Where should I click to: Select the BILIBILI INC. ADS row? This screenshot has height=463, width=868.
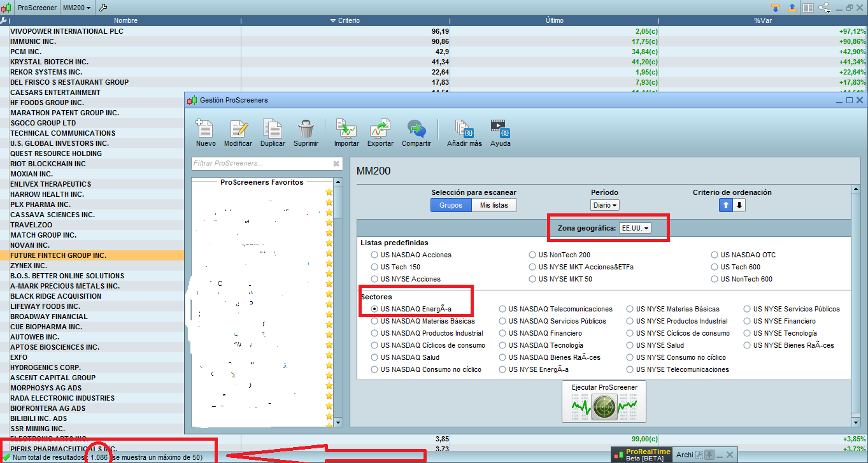tap(92, 418)
